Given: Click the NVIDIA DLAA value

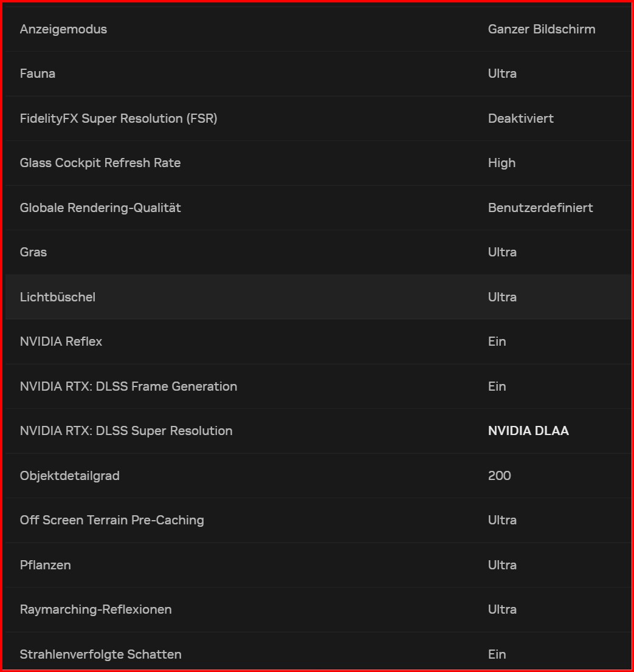Looking at the screenshot, I should pos(528,431).
